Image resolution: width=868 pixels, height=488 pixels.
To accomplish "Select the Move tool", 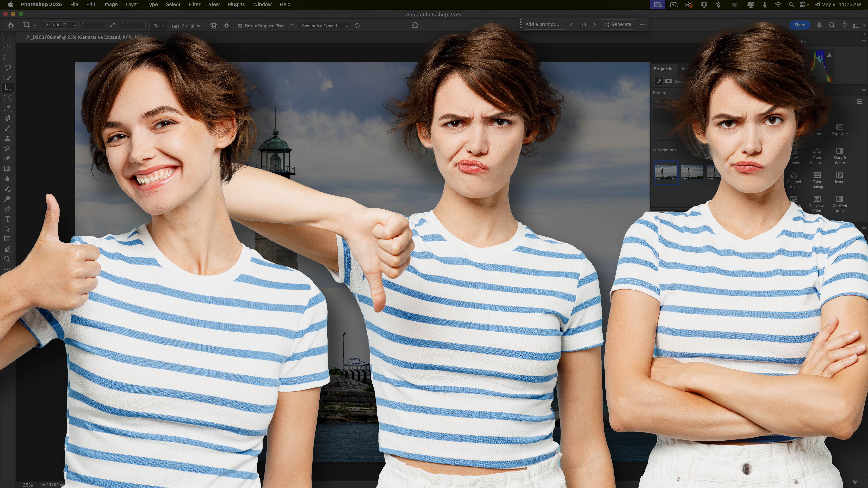I will coord(7,47).
